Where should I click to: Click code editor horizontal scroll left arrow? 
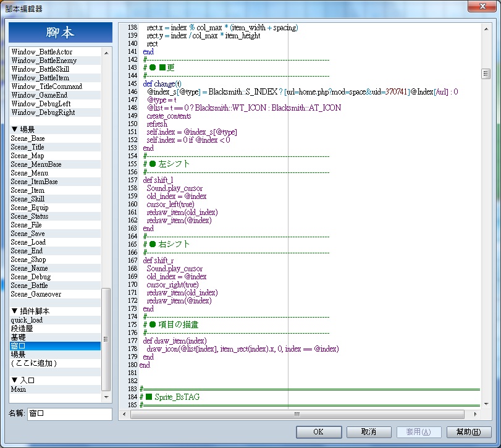coord(124,414)
